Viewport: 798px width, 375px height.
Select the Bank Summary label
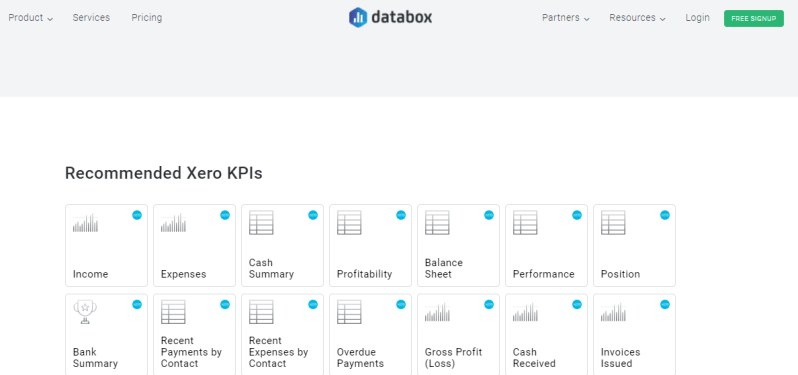tap(95, 358)
